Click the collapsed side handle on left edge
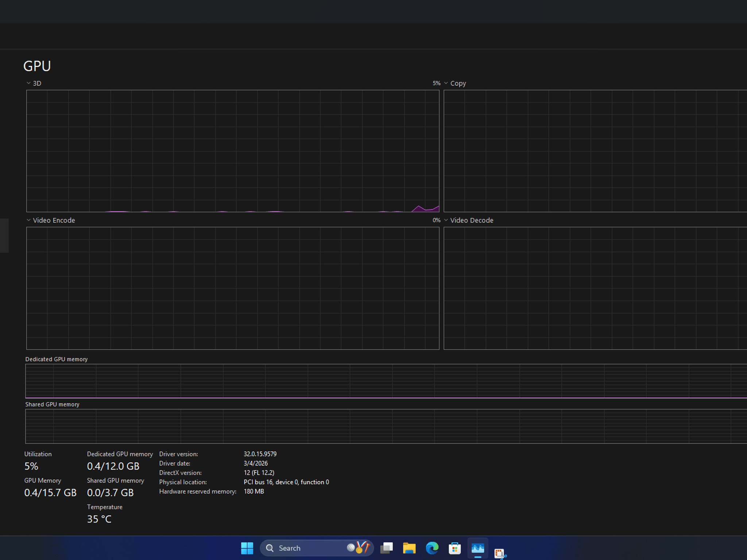 click(x=4, y=236)
